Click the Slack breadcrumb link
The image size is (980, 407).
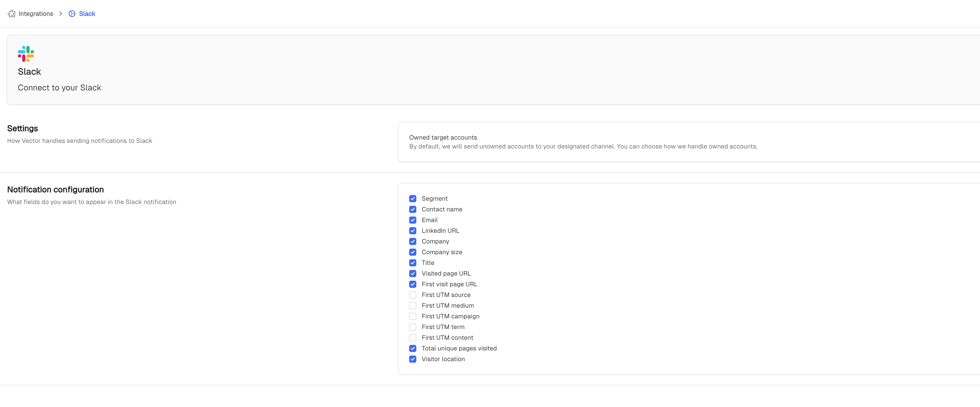[x=87, y=14]
